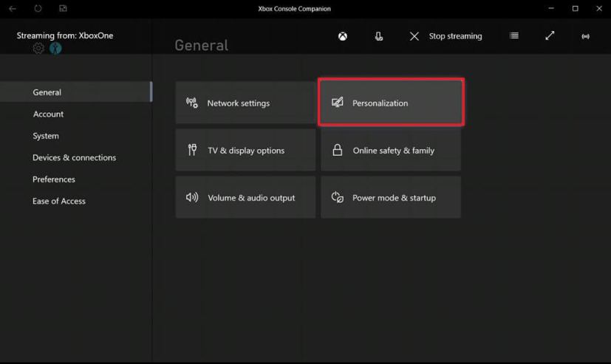Open the list menu icon in streaming bar
This screenshot has height=364, width=611.
[x=514, y=36]
